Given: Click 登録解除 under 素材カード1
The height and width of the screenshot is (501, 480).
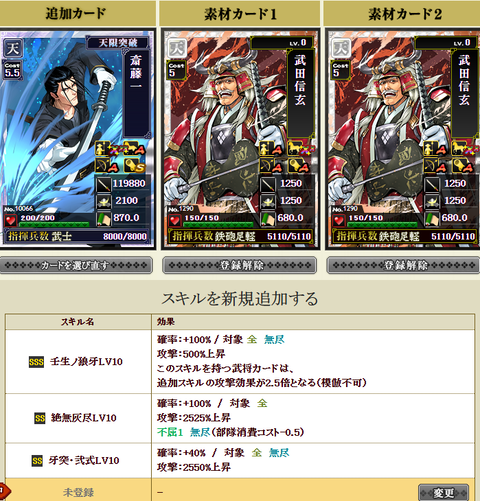Looking at the screenshot, I should (x=239, y=265).
